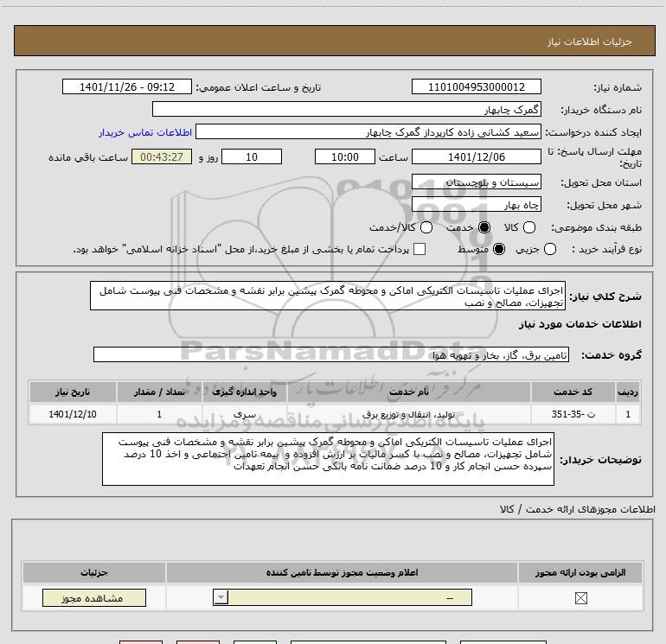Select the کالا/خدمت radio option
Screen dimensions: 666x644
(x=426, y=227)
